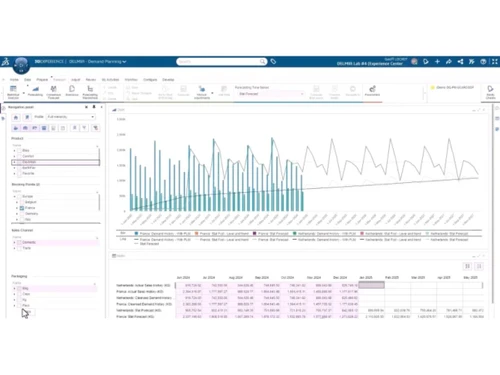This screenshot has height=375, width=500.
Task: Open the user avatar profile
Action: pyautogui.click(x=414, y=61)
